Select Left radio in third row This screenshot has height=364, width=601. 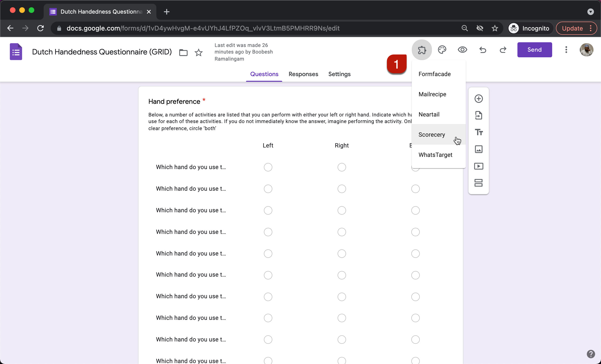[x=268, y=210]
